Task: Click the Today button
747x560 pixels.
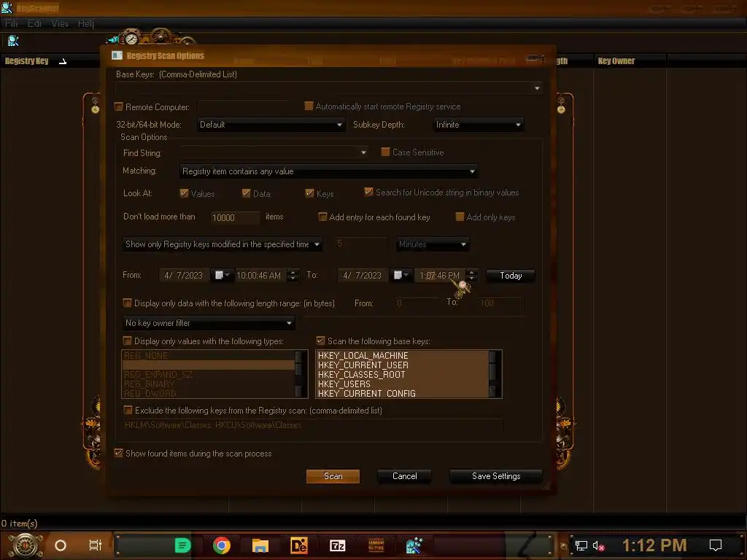Action: [511, 275]
